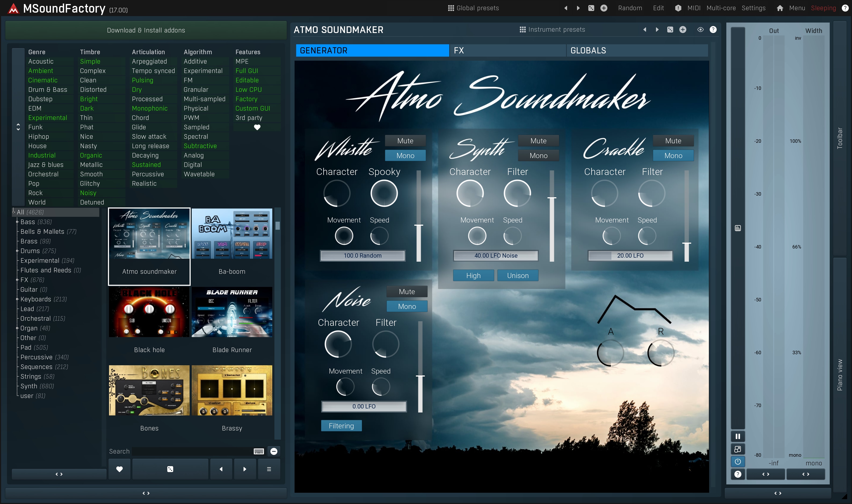Click the pause button below the output meter
Screen dimensions: 852x504
[x=738, y=436]
